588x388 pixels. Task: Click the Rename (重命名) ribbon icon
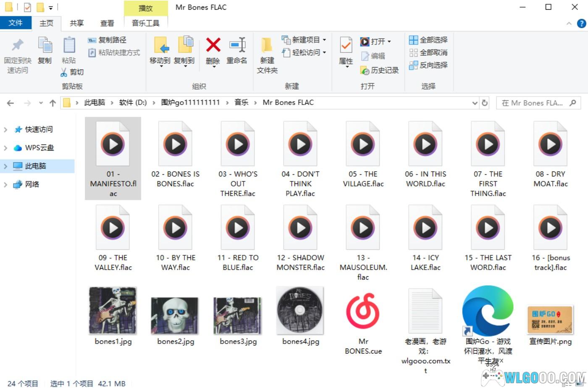click(237, 45)
